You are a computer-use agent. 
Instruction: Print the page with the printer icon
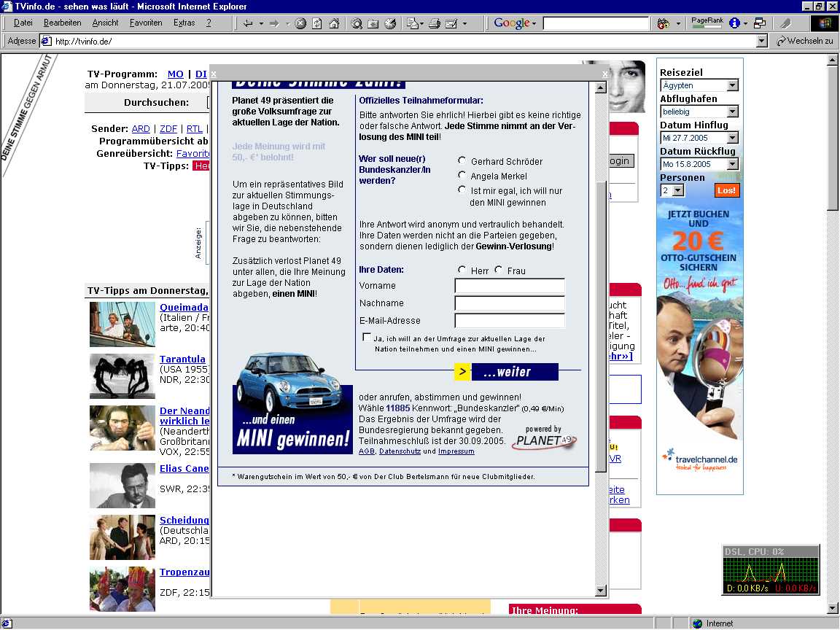coord(435,23)
